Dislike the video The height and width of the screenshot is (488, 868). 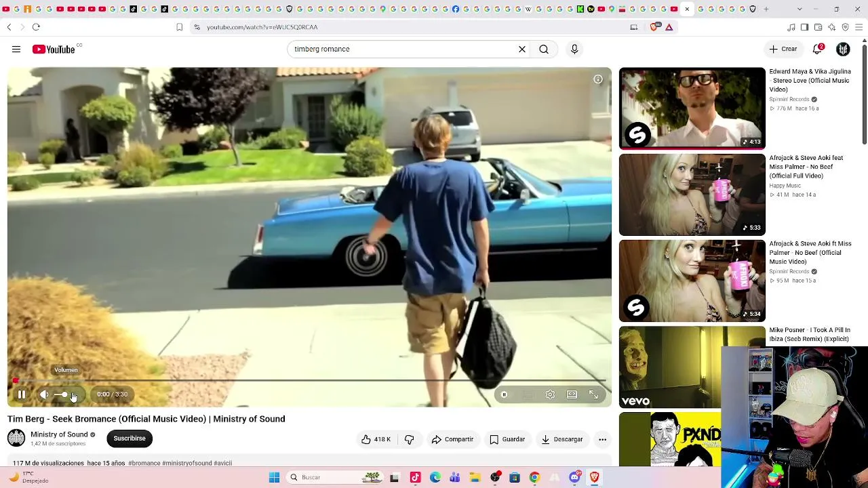[x=409, y=439]
